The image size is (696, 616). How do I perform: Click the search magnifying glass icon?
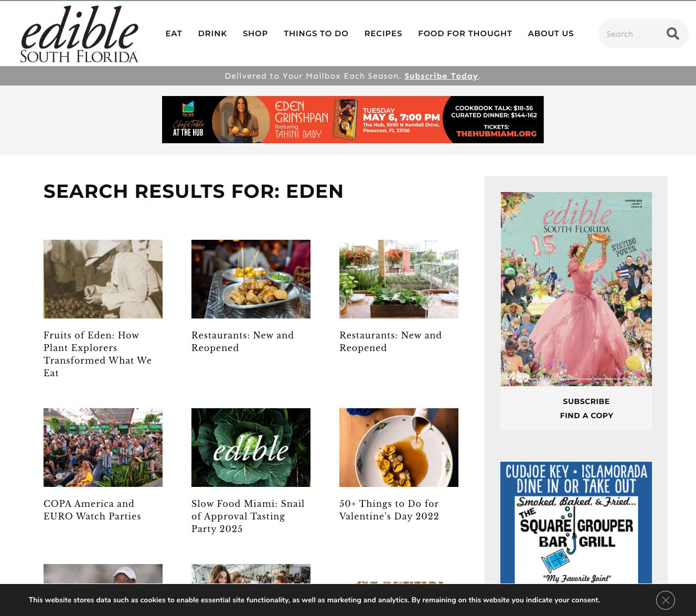[x=672, y=34]
